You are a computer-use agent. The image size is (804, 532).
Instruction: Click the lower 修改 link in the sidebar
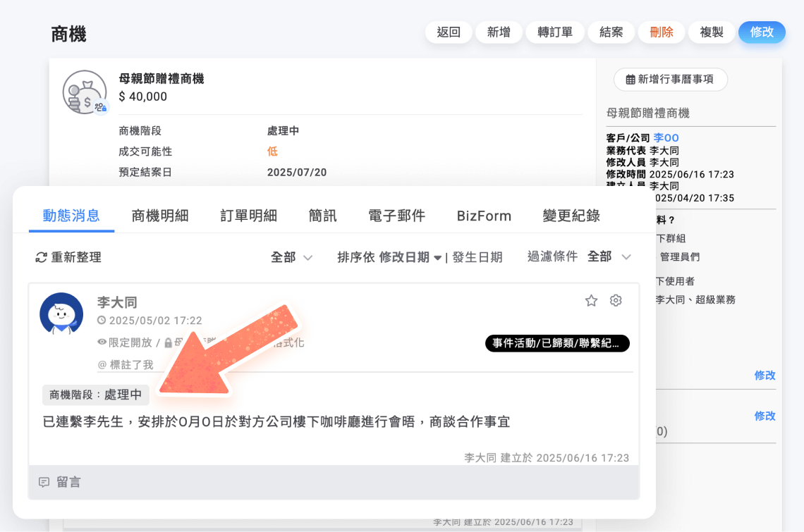(x=765, y=416)
